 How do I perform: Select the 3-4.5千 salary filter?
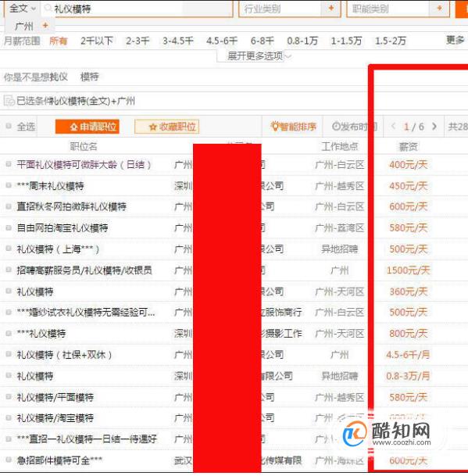click(178, 41)
